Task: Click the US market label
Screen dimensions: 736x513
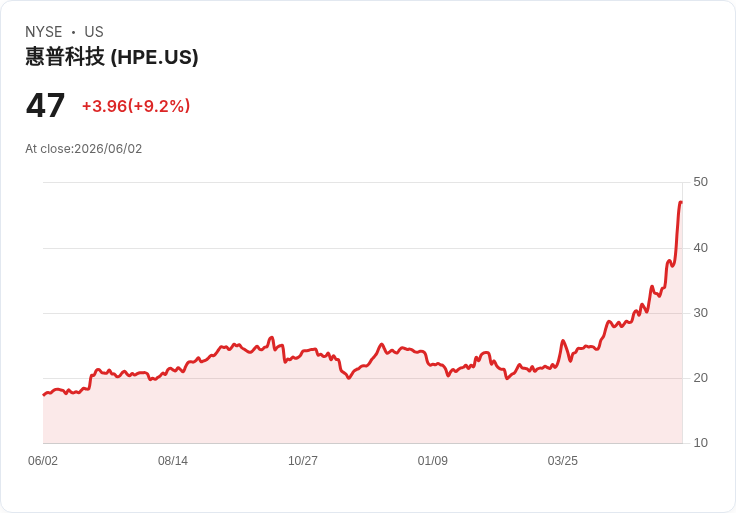Action: tap(94, 32)
